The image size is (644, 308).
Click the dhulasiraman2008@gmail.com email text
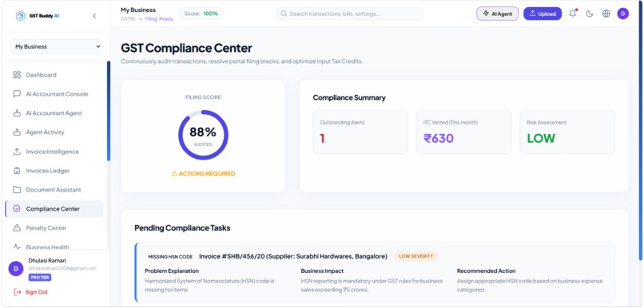[62, 268]
